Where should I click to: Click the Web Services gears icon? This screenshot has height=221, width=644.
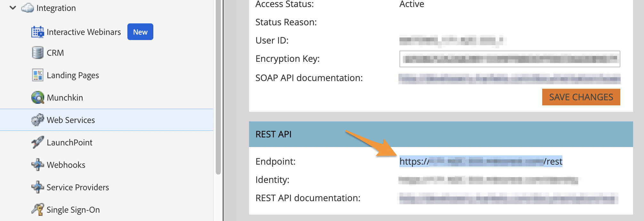[37, 120]
